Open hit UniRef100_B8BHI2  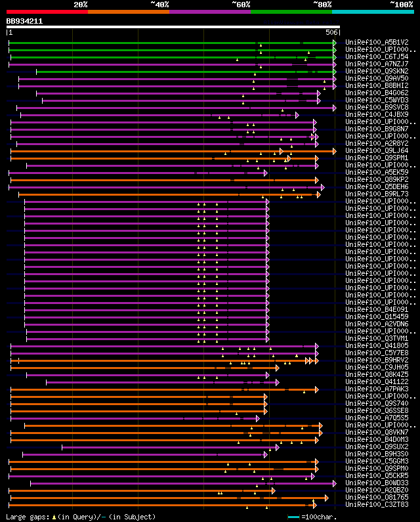click(377, 85)
